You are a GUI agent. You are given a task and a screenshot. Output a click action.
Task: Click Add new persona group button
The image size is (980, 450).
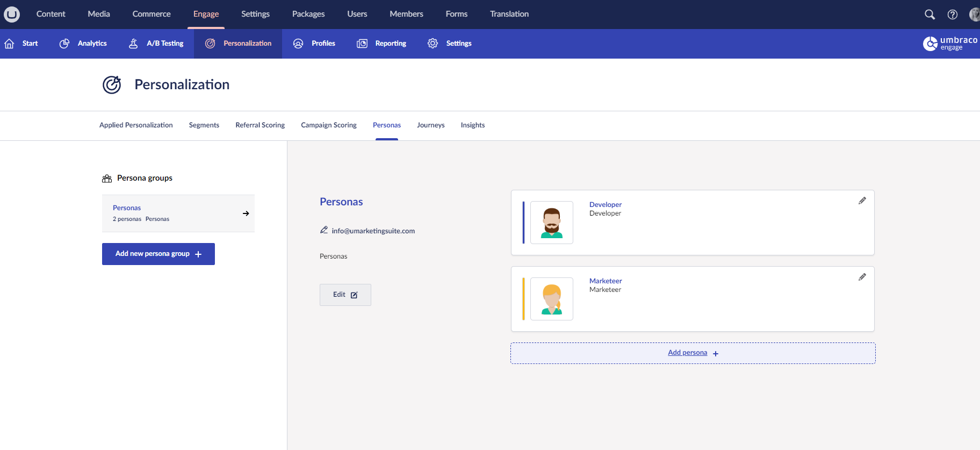coord(158,254)
